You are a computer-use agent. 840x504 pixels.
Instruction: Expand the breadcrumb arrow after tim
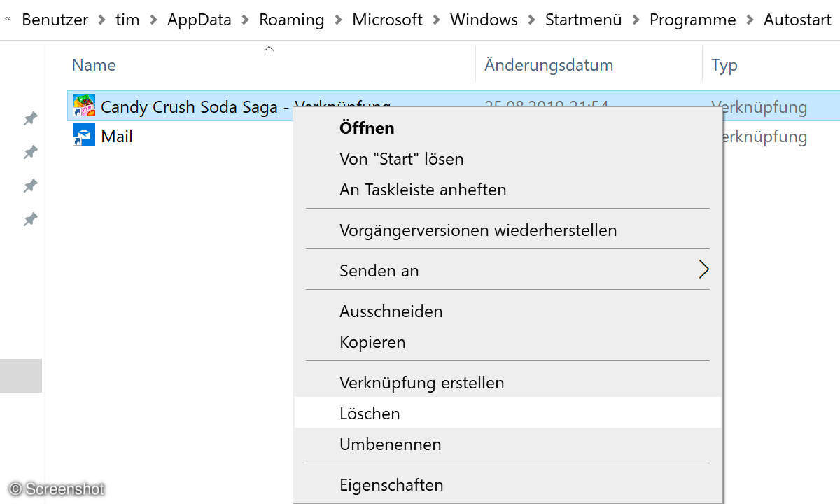click(153, 20)
